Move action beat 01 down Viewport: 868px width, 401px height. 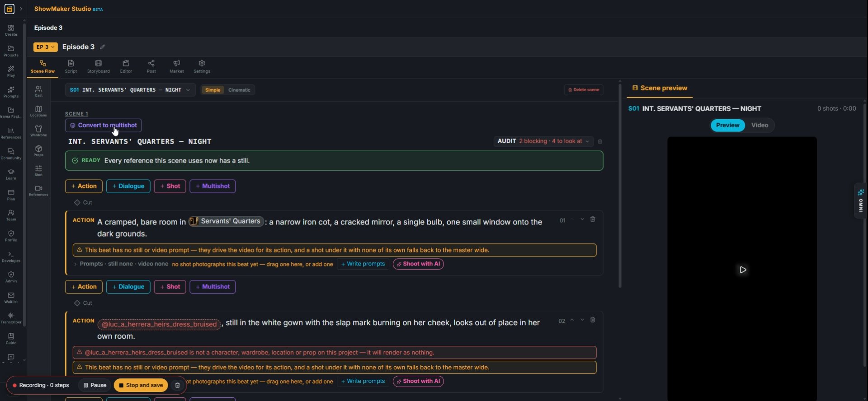point(582,219)
